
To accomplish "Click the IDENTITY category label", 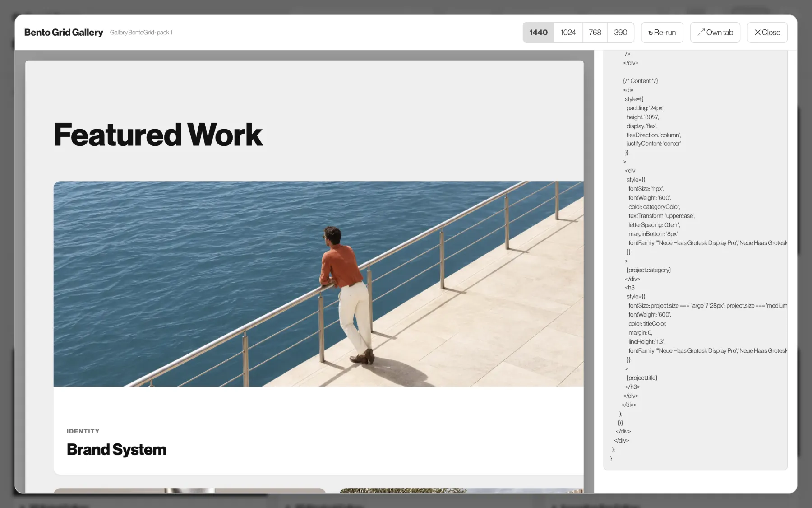I will [83, 431].
